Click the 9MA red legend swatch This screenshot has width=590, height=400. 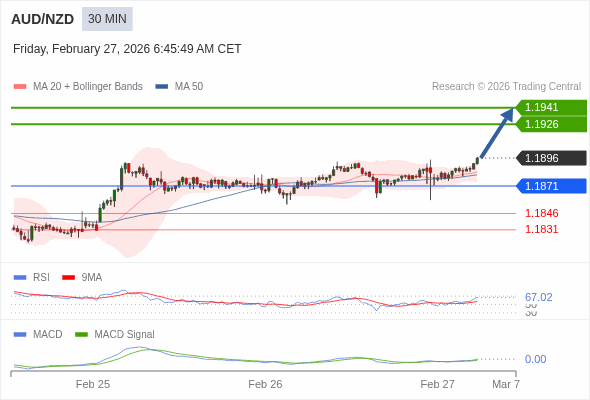68,278
